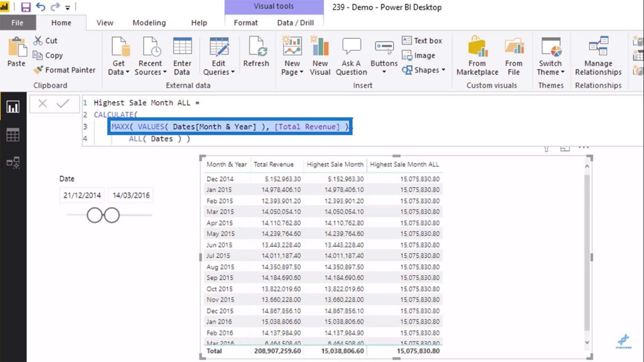Click total revenue value 208,907,259.60
Screen dimensions: 644x362
(277, 351)
